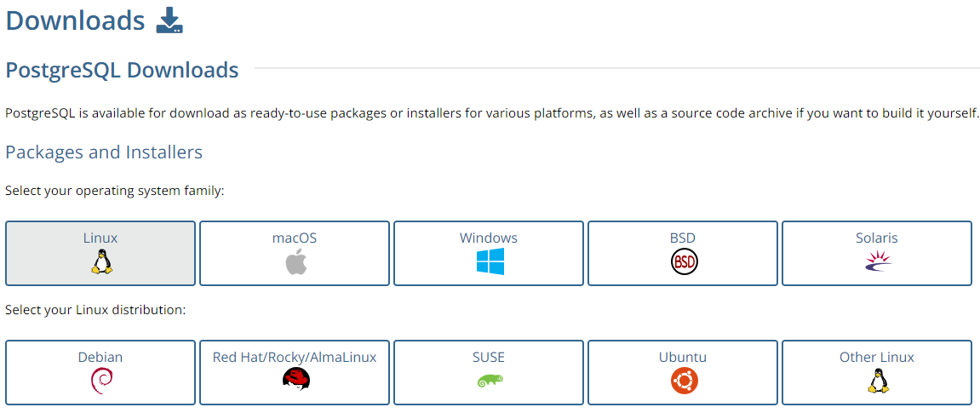Pick the Ubuntu distribution label

point(683,358)
